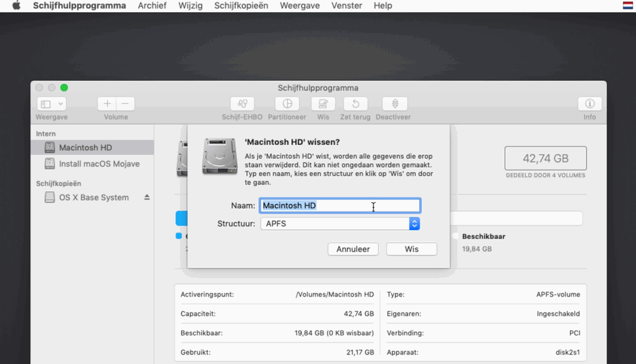636x364 pixels.
Task: Open the Archief menu
Action: click(x=152, y=6)
